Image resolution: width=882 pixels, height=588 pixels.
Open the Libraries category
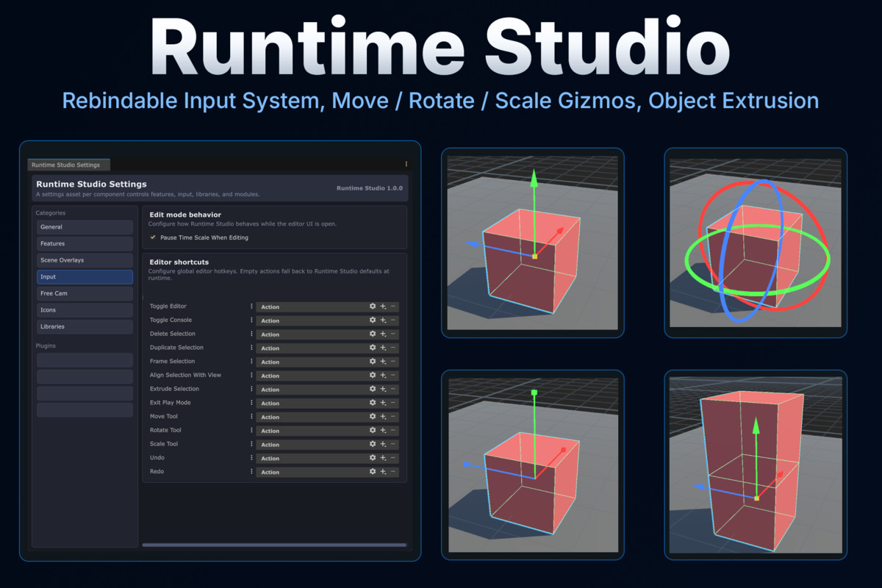click(85, 326)
